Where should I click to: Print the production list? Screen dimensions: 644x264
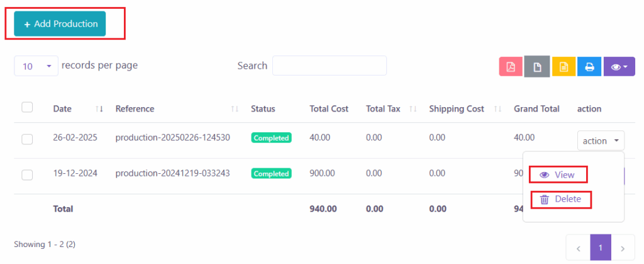point(589,67)
